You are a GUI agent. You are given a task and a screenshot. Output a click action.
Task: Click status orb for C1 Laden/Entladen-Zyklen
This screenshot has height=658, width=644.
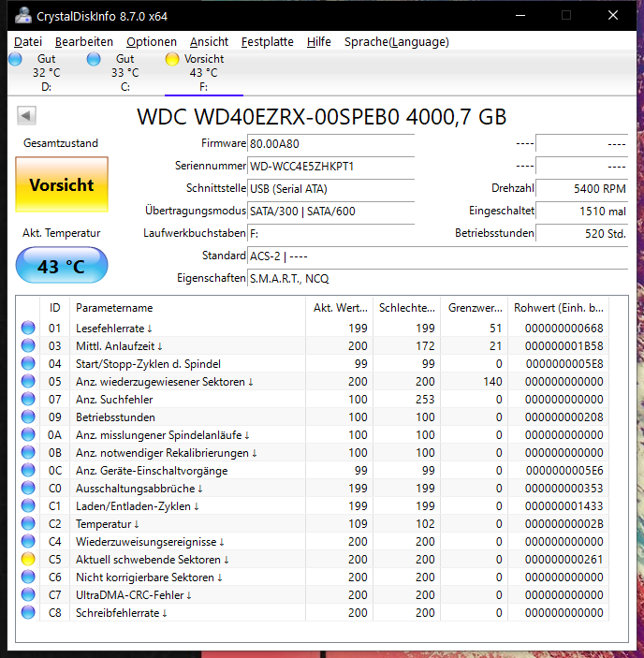pyautogui.click(x=28, y=505)
